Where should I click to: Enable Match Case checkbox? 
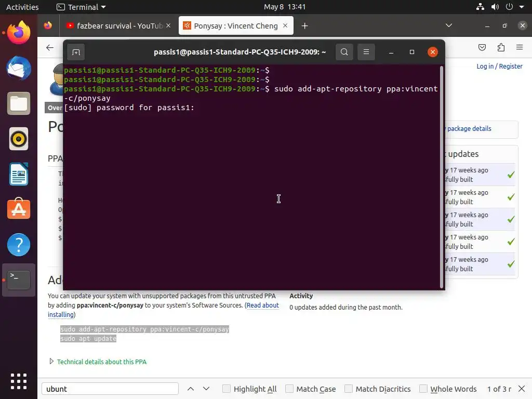coord(289,389)
